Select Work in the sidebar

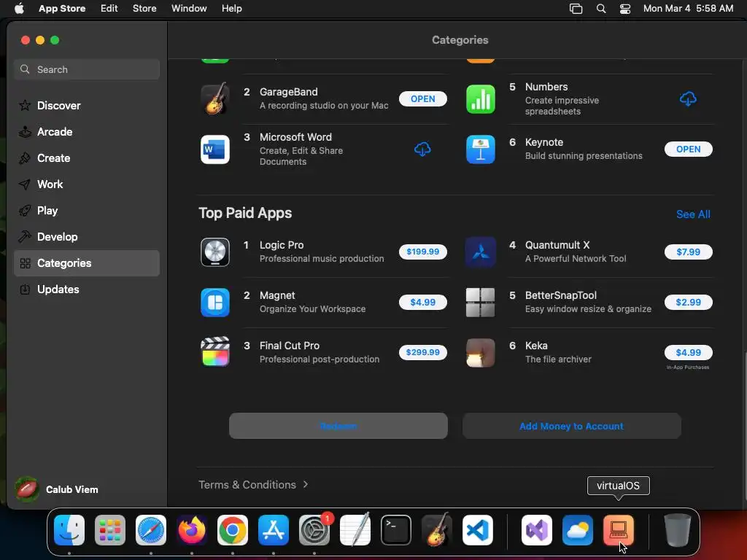[x=87, y=184]
